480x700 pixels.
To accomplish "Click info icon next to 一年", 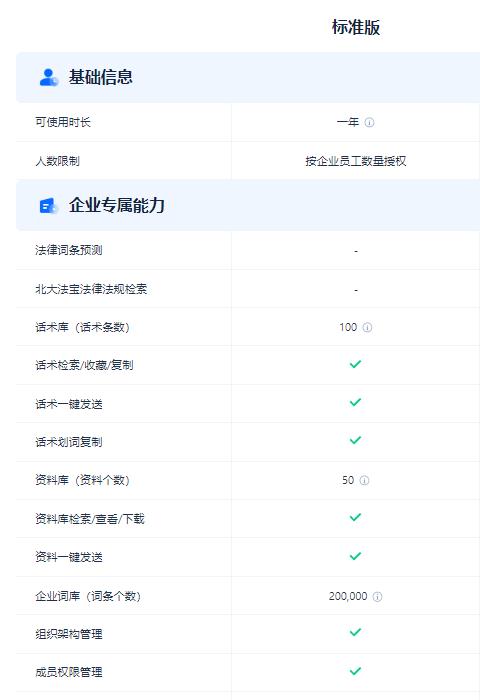I will pos(369,122).
